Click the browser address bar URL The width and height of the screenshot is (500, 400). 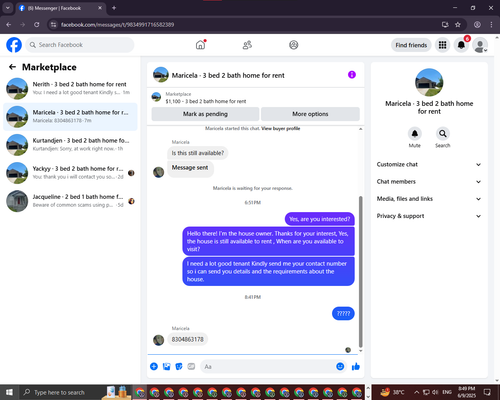click(117, 25)
